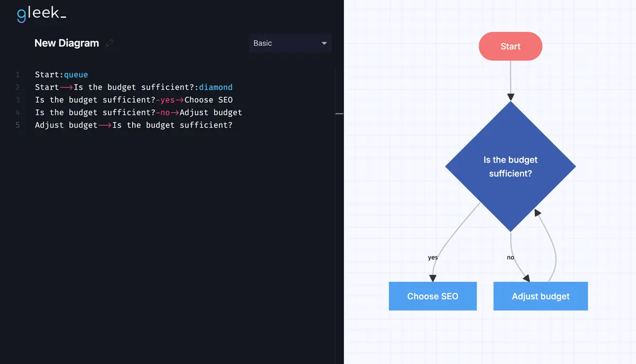Click the New Diagram title
The width and height of the screenshot is (636, 364).
pos(67,43)
